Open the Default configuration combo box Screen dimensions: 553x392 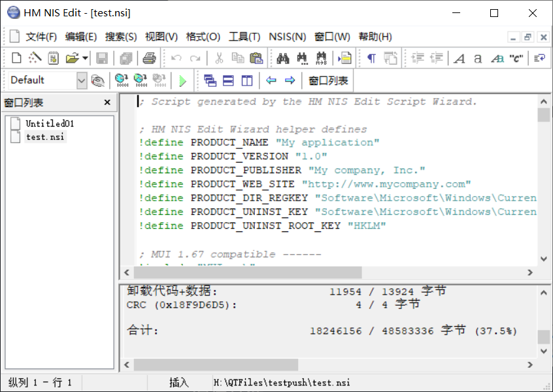click(48, 80)
